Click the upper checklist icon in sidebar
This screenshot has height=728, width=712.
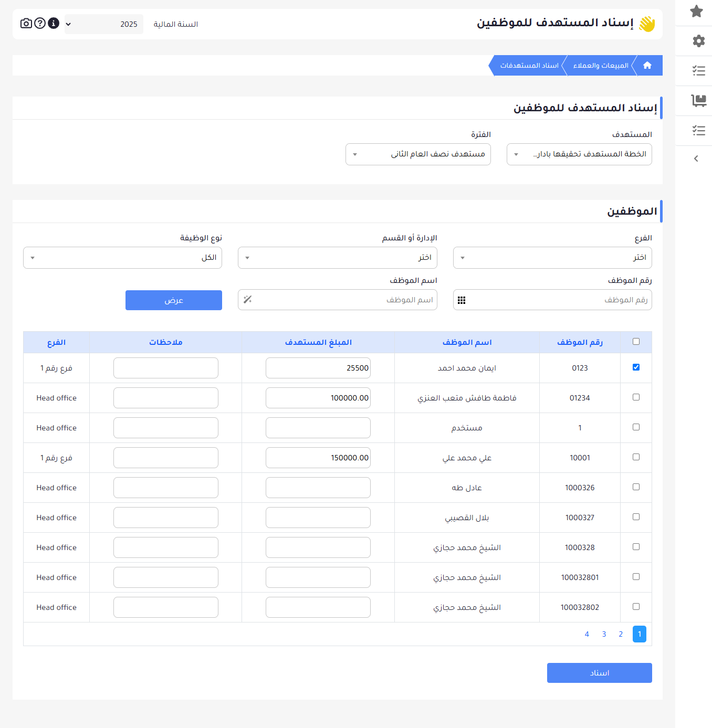(698, 71)
